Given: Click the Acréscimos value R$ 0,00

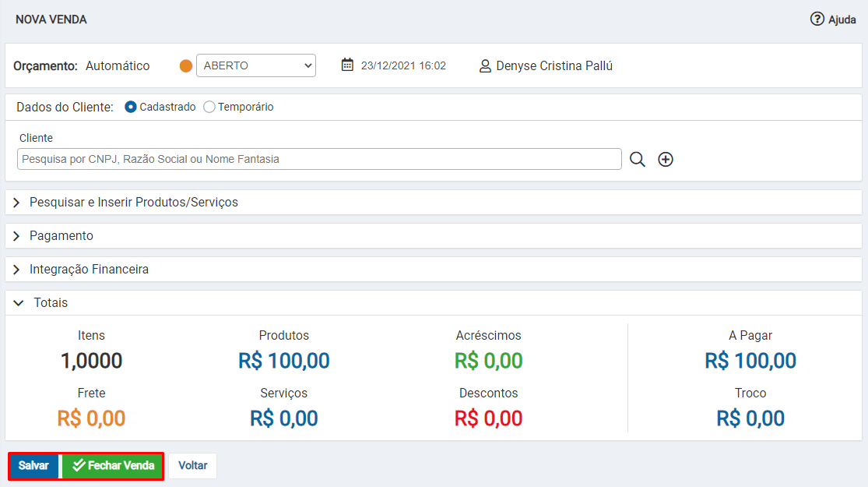Looking at the screenshot, I should pos(488,361).
